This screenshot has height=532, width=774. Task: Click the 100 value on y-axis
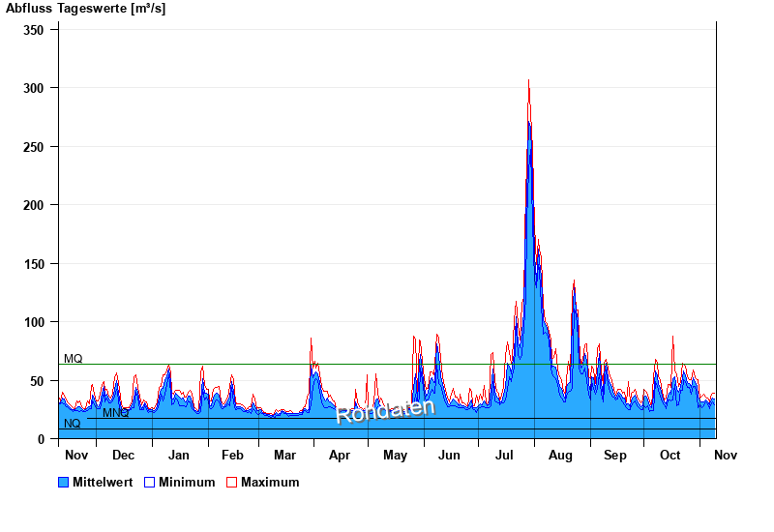[34, 322]
